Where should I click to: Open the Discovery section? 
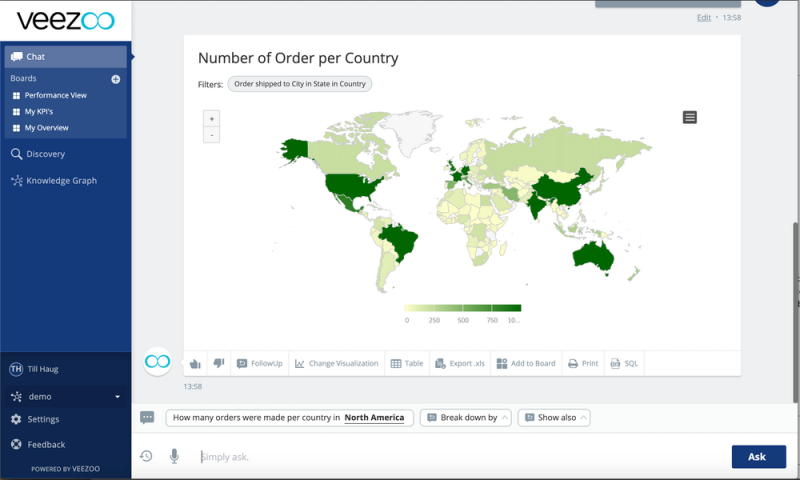click(45, 154)
